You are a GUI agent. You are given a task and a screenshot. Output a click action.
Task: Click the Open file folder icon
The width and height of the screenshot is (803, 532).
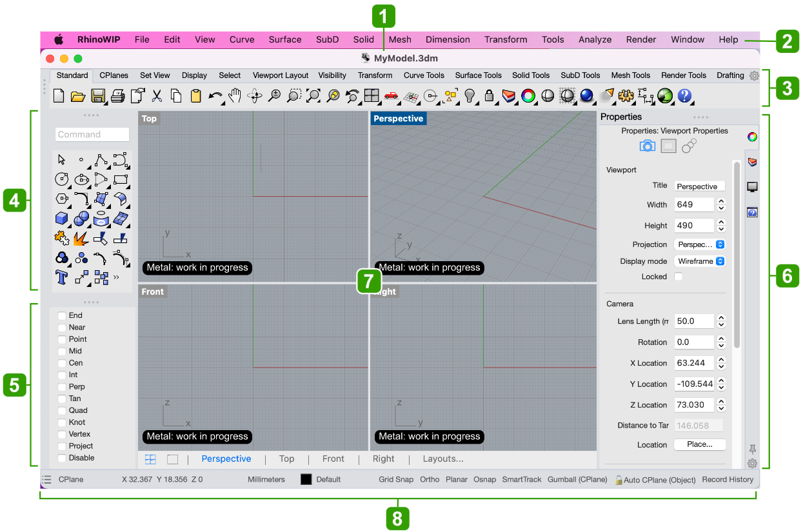[x=78, y=96]
